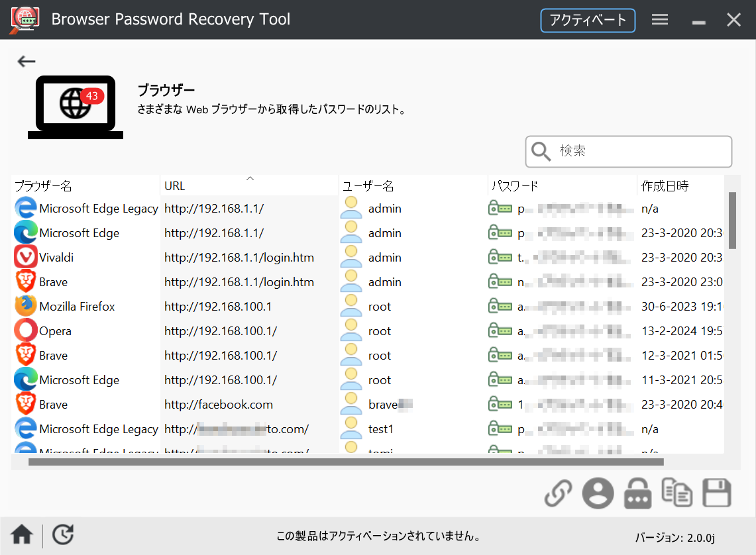Viewport: 756px width, 555px height.
Task: Select date '30-6-2023' cell
Action: pos(681,307)
